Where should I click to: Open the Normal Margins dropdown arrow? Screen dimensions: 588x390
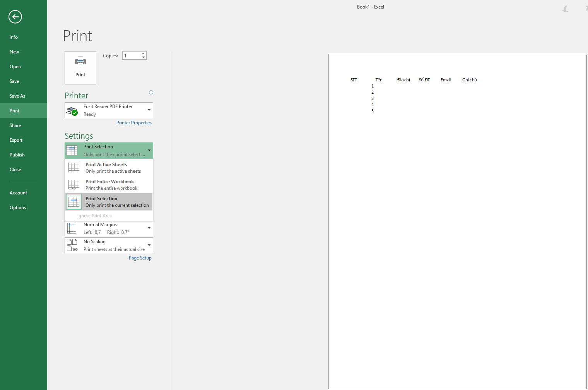pyautogui.click(x=149, y=228)
